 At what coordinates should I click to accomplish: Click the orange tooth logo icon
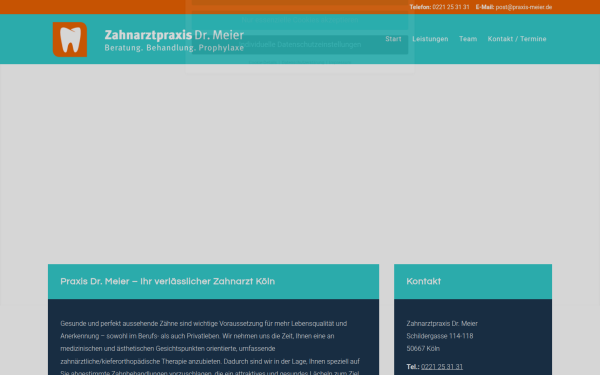(x=70, y=39)
